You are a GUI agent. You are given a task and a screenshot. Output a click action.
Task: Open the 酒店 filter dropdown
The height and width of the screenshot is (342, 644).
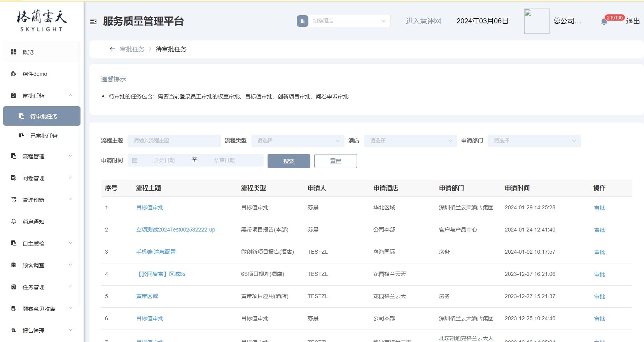coord(410,140)
